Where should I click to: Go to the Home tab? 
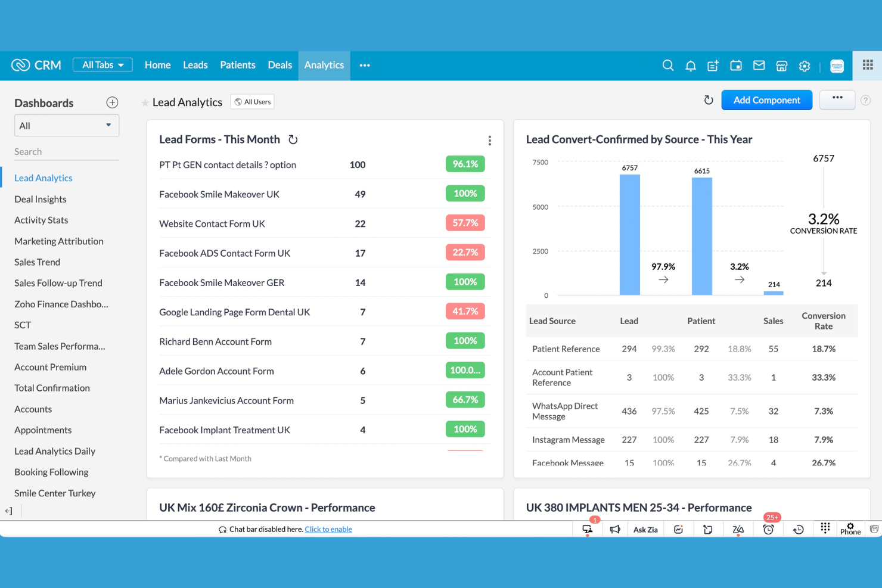click(x=157, y=65)
